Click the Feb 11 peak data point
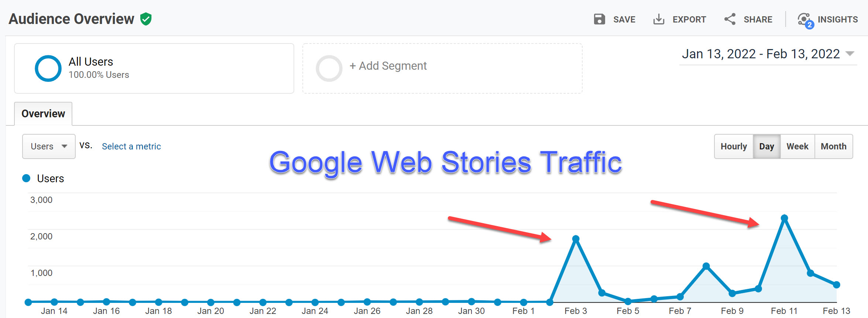868x318 pixels. coord(785,218)
